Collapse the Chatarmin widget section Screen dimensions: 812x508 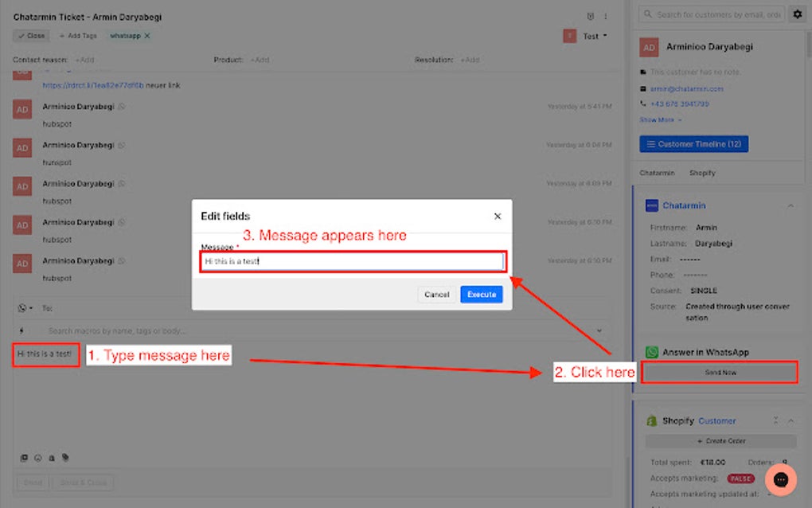791,205
